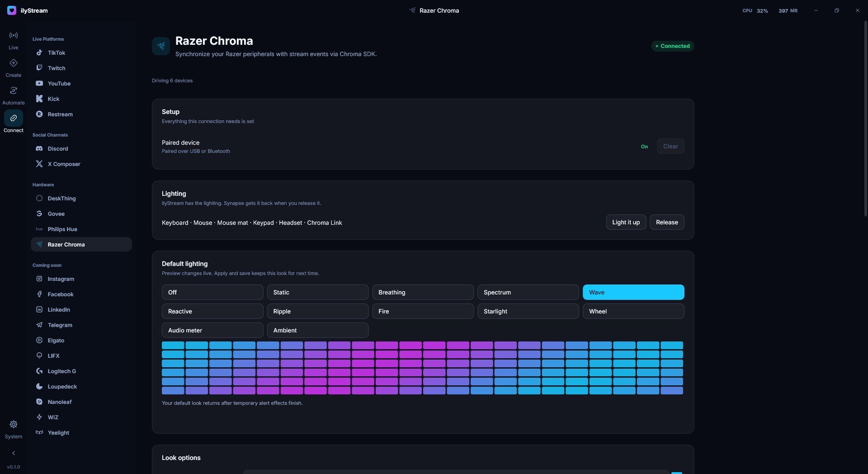Click the X Composer icon
Viewport: 868px width, 474px height.
pyautogui.click(x=39, y=164)
